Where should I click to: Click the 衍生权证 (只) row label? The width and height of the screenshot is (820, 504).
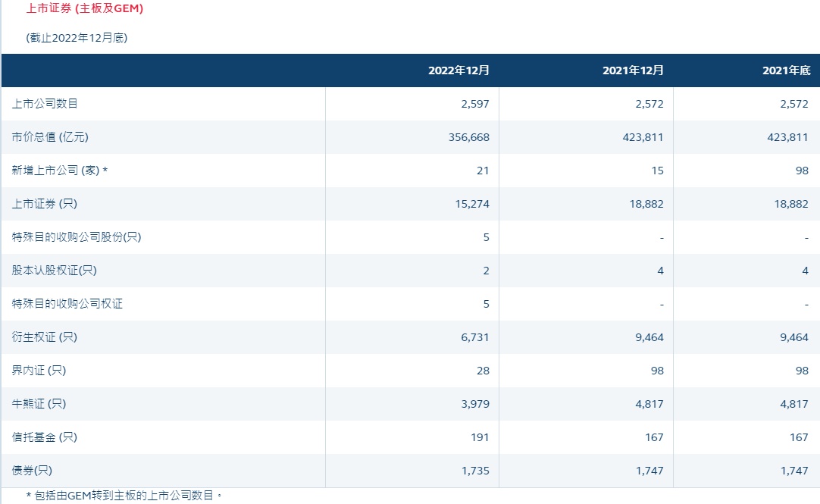[x=45, y=337]
